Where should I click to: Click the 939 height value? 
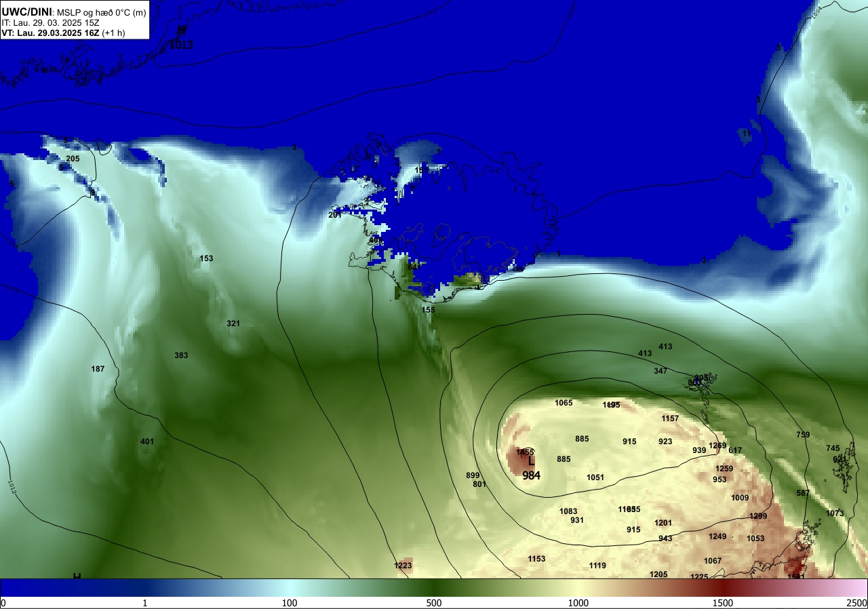click(x=699, y=450)
